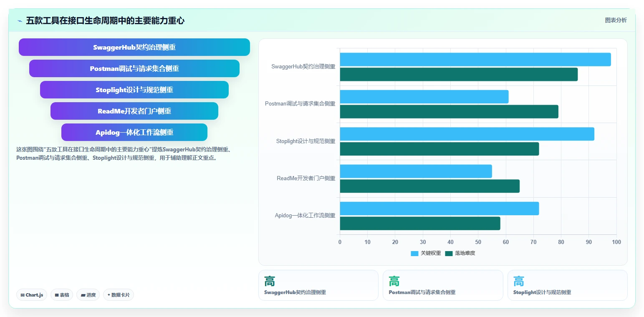This screenshot has width=644, height=317.
Task: Toggle the 关键权重 legend color swatch
Action: (x=414, y=253)
